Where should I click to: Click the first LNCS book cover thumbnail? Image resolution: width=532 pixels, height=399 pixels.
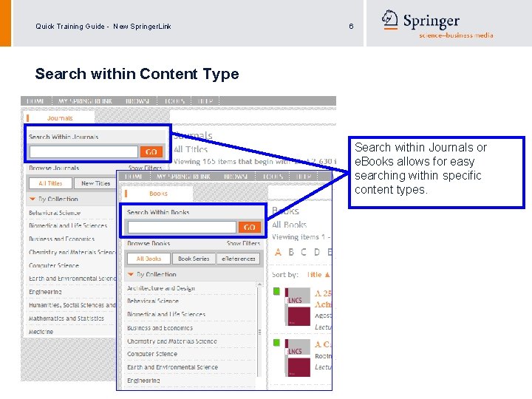[x=298, y=307]
